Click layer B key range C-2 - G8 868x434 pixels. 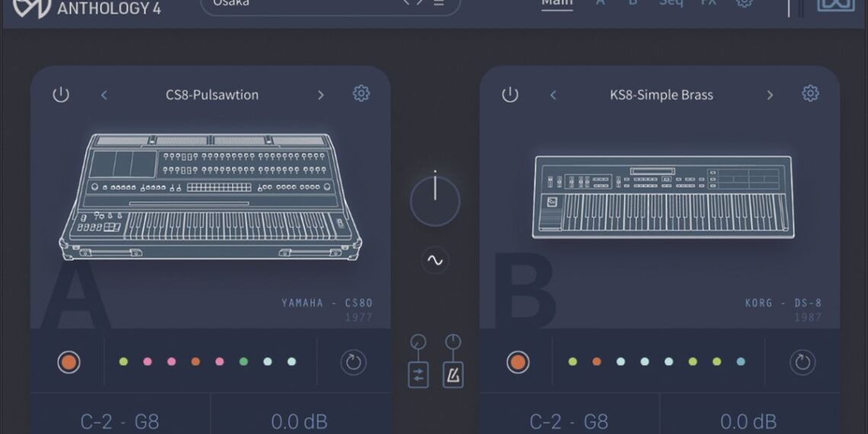569,422
